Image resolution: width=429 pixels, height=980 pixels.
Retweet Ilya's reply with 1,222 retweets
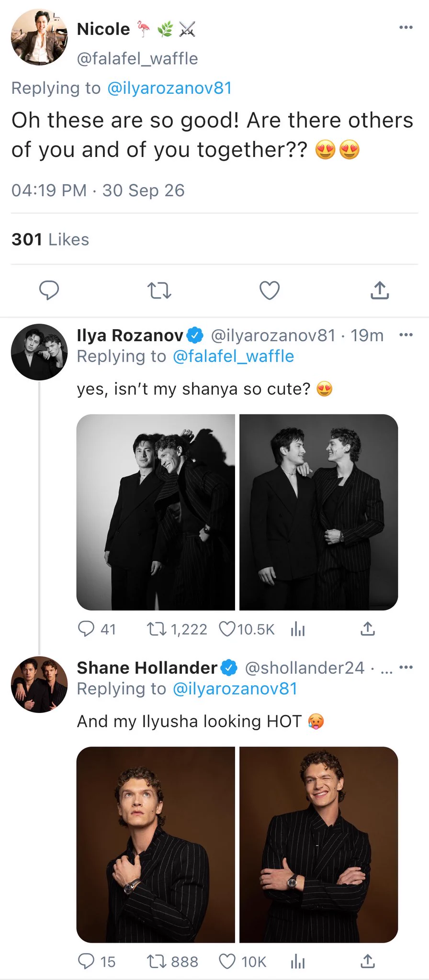(x=177, y=629)
